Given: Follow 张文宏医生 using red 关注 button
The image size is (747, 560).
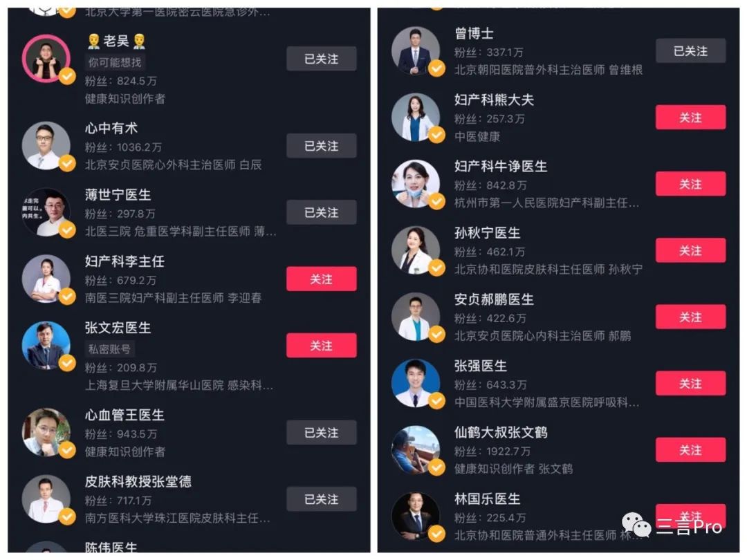Looking at the screenshot, I should [x=322, y=345].
